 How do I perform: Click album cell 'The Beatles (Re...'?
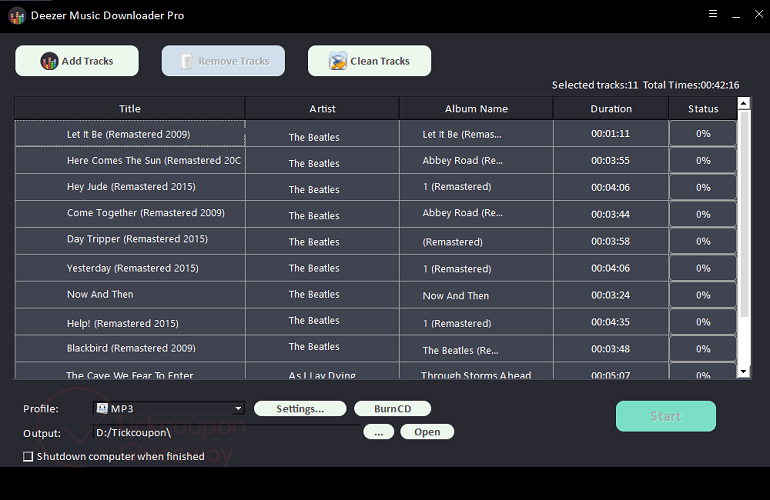[476, 350]
